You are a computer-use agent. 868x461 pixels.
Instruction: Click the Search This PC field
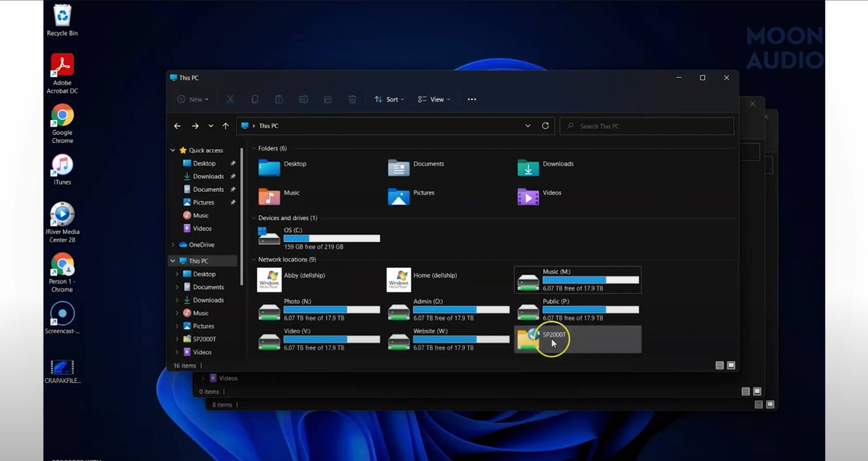[647, 126]
